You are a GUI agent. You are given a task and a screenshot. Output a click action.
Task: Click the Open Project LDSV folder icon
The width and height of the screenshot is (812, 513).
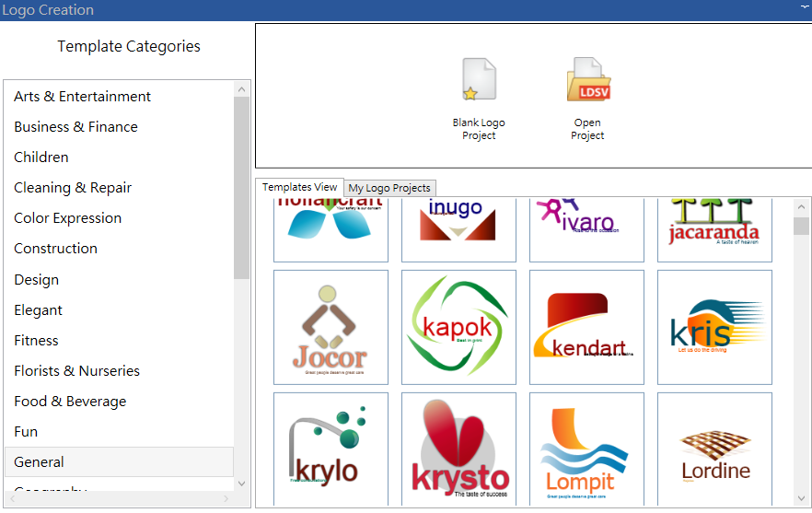(x=587, y=81)
